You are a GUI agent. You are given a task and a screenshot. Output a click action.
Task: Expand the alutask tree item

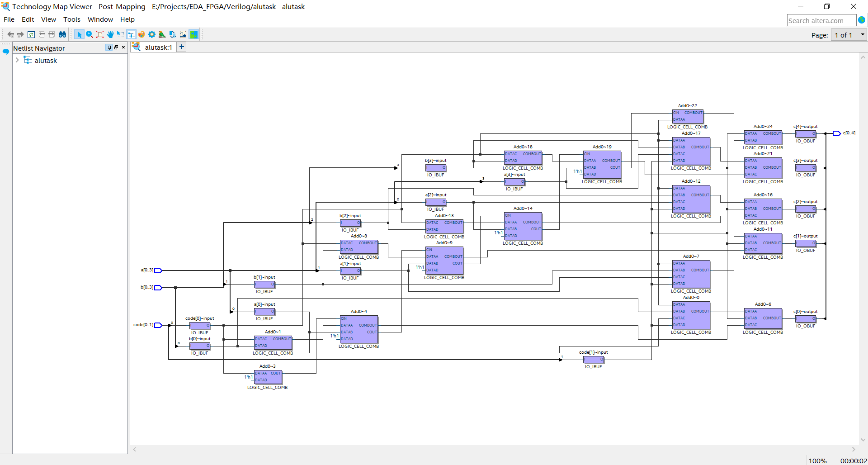[x=17, y=60]
